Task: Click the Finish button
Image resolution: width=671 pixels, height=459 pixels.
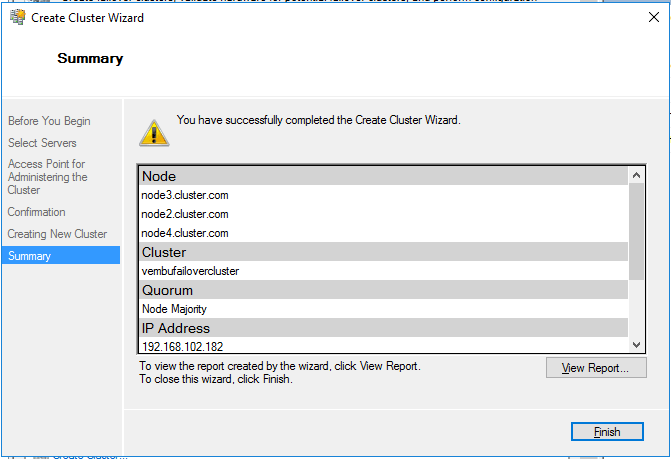Action: 607,432
